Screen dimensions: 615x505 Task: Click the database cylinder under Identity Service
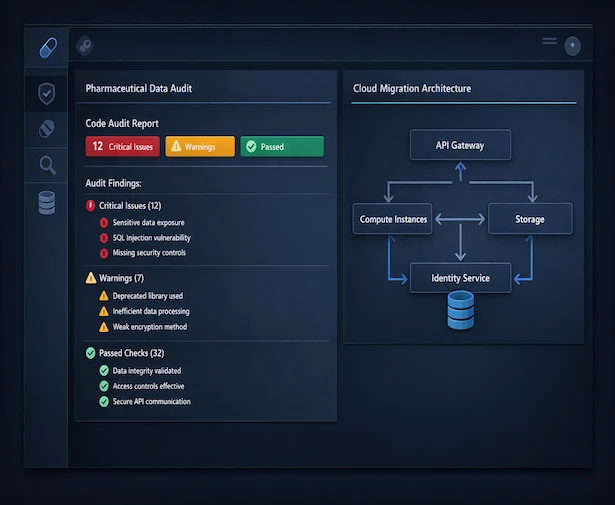460,311
